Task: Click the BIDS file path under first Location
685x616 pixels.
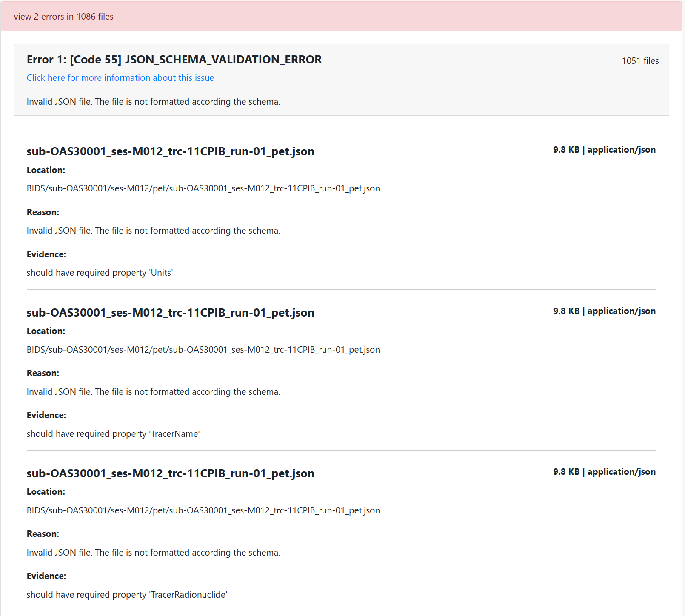Action: (x=203, y=188)
